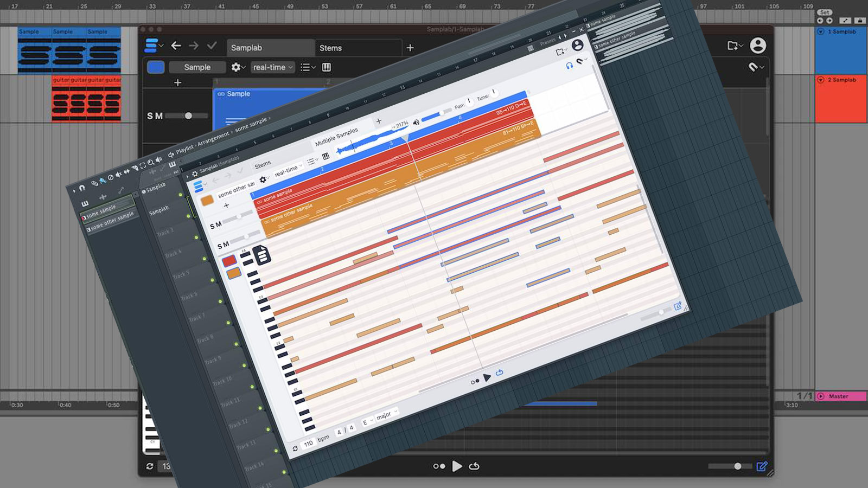Switch to the Stems tab in the dark window
The width and height of the screenshot is (868, 488).
[358, 48]
